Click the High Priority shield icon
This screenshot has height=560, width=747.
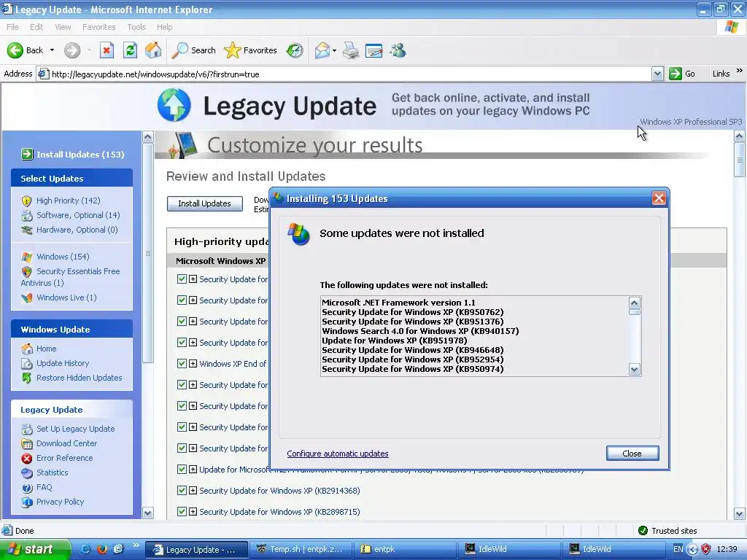click(27, 201)
